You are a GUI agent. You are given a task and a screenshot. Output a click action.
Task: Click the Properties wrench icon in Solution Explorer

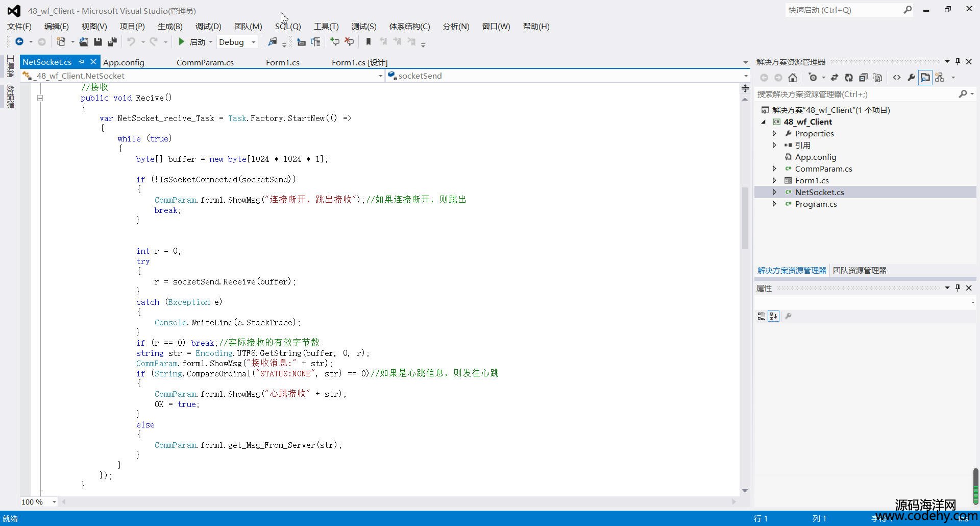tap(911, 78)
